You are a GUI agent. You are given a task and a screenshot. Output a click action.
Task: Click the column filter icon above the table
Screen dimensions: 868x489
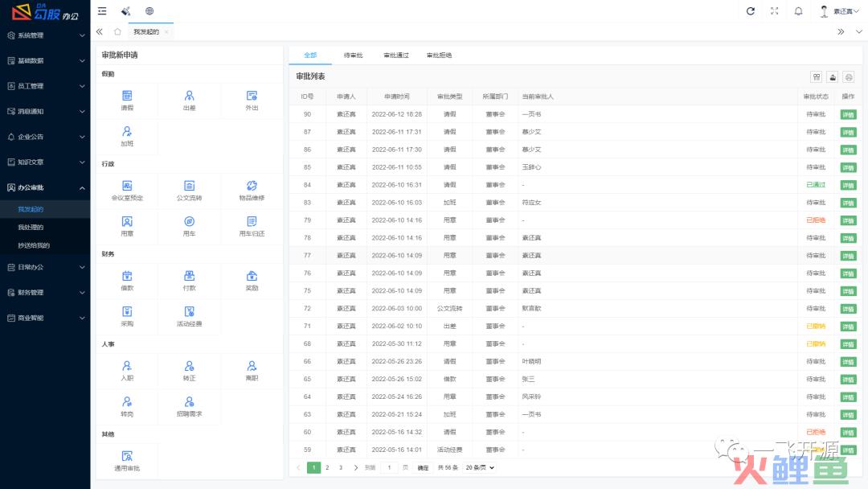coord(817,77)
